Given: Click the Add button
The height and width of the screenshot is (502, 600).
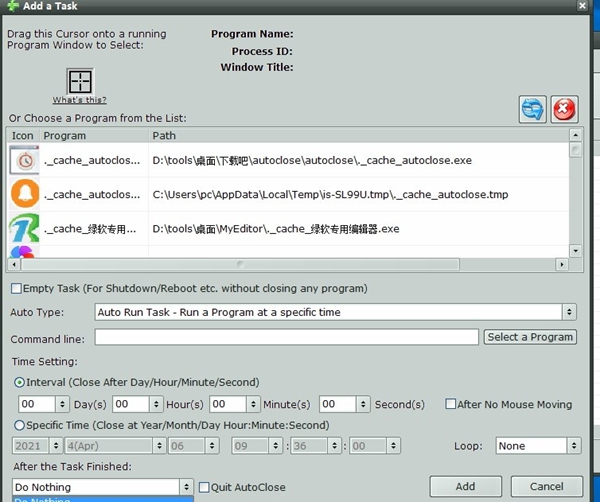Looking at the screenshot, I should click(x=465, y=486).
